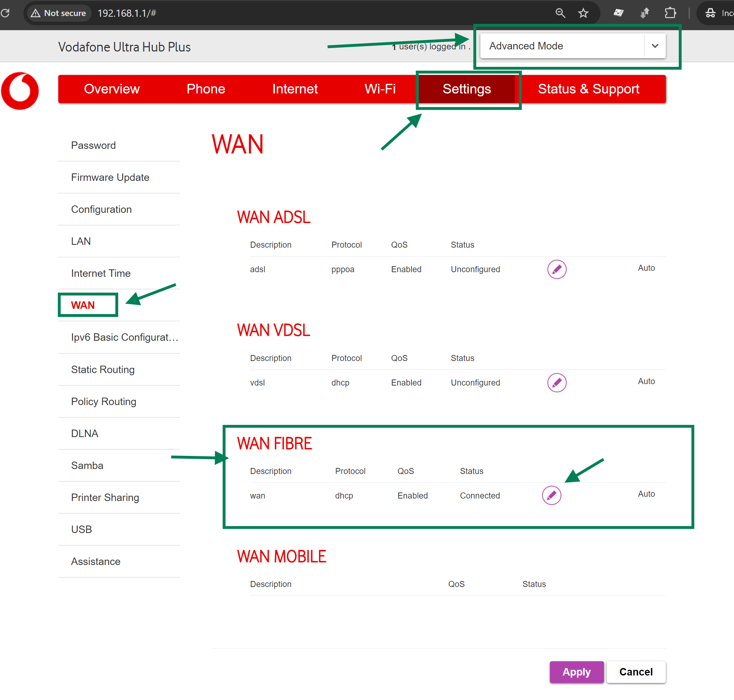The width and height of the screenshot is (734, 700).
Task: Open the Status & Support tab
Action: 588,89
